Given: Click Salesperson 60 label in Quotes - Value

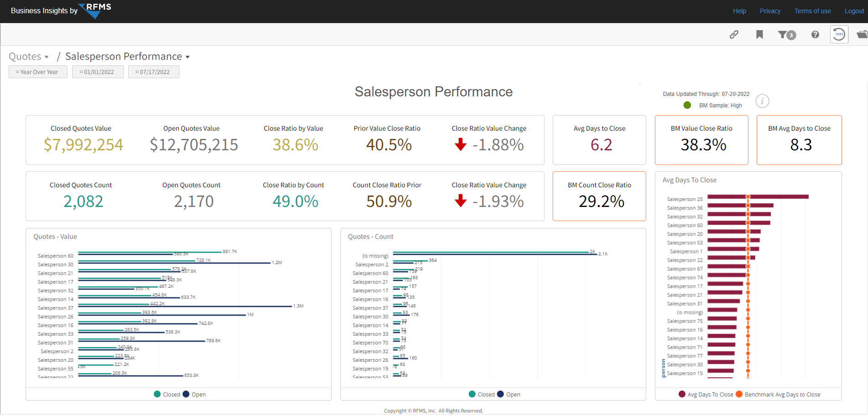Looking at the screenshot, I should coord(56,256).
